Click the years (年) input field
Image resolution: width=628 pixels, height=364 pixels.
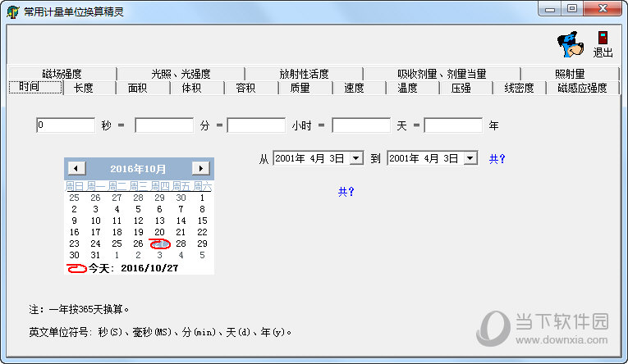tap(453, 125)
